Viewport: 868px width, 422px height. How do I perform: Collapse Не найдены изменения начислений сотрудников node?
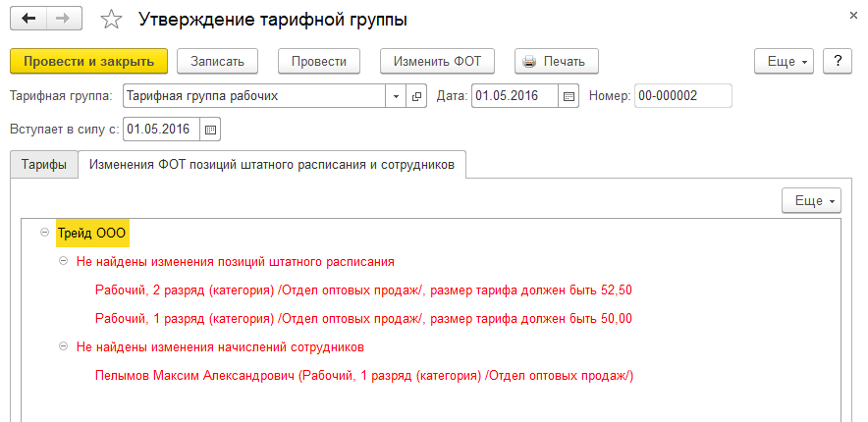[64, 346]
